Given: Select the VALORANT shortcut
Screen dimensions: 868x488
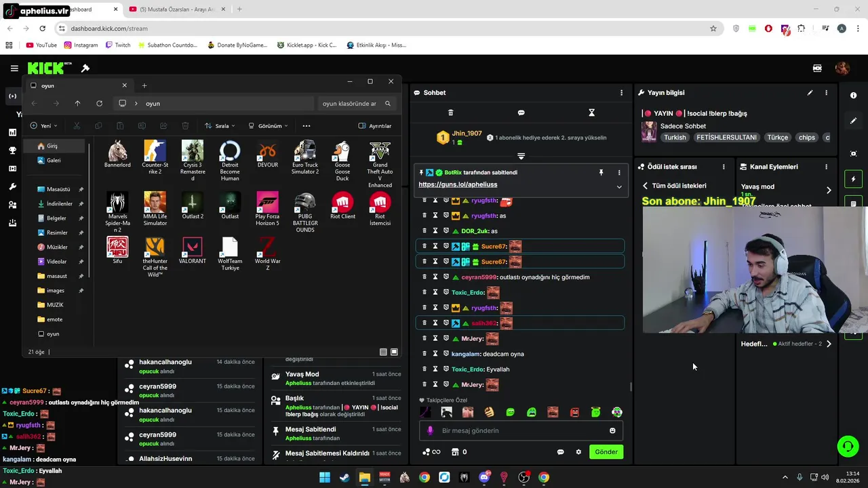Looking at the screenshot, I should (x=193, y=251).
